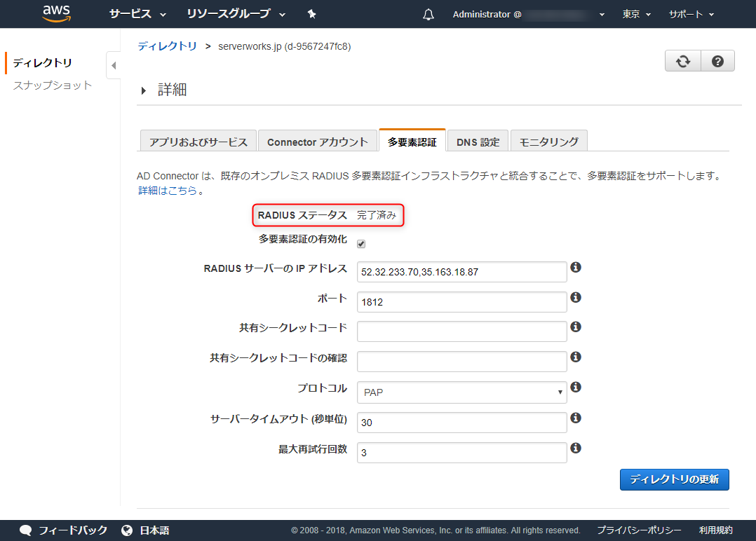Image resolution: width=756 pixels, height=541 pixels.
Task: Open the notifications bell icon
Action: tap(428, 15)
